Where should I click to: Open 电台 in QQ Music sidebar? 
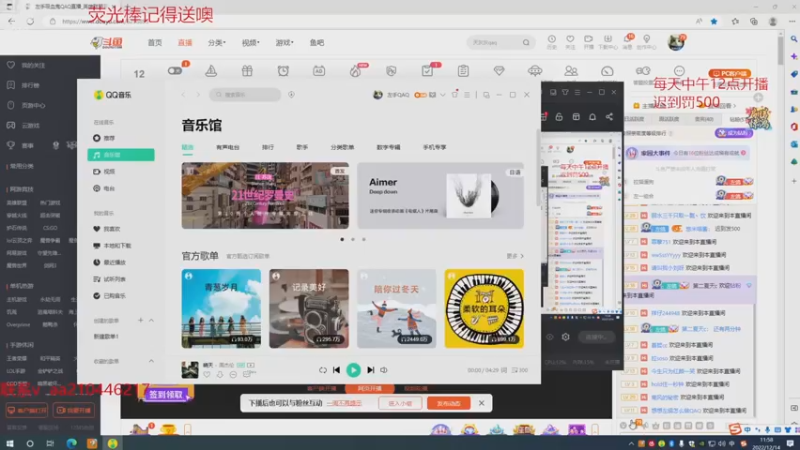[x=121, y=188]
